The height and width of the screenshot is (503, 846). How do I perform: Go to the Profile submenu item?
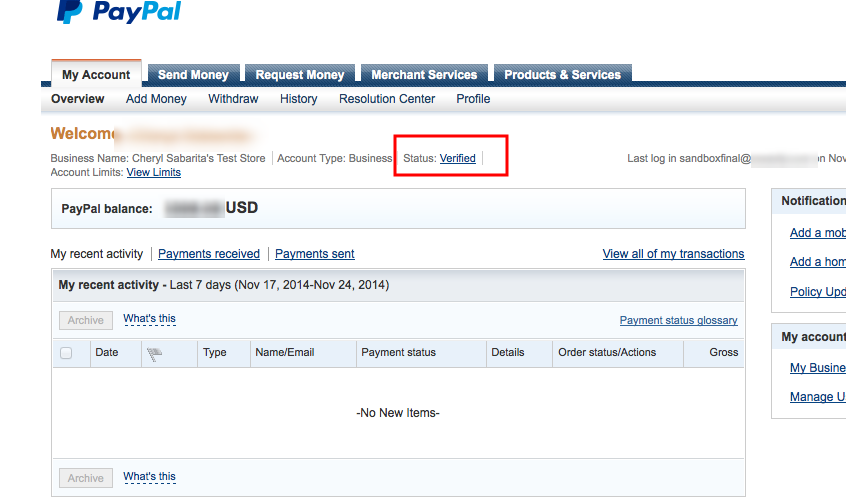[x=473, y=99]
